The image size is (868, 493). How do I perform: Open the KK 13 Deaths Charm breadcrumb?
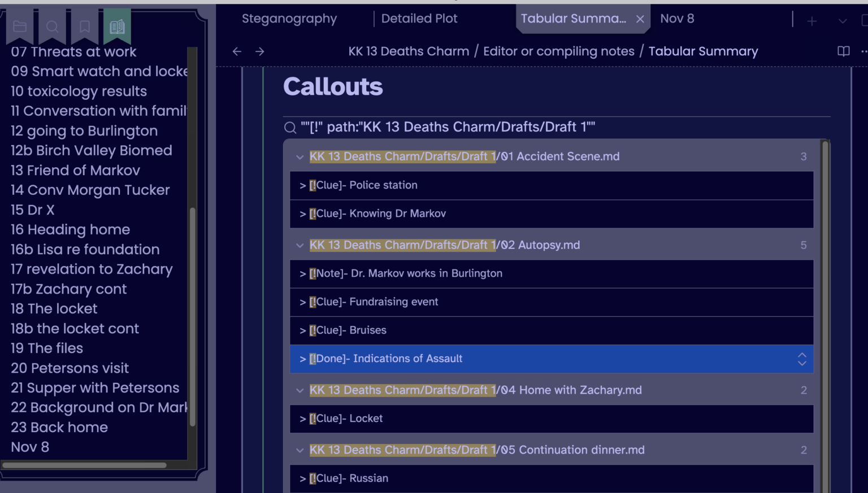point(409,51)
